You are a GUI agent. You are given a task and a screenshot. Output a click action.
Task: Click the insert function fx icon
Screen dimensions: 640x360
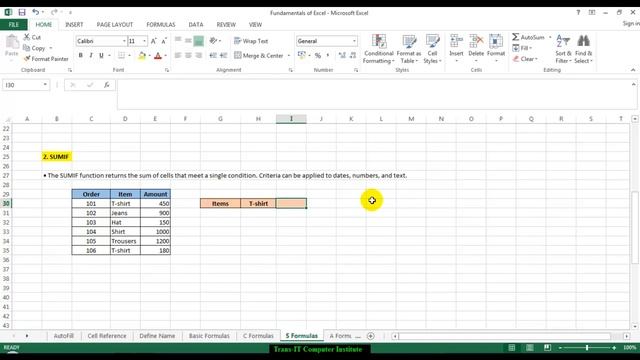tap(107, 85)
